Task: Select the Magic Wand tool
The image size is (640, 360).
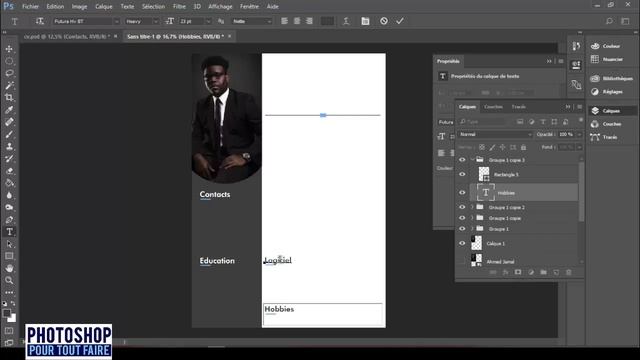Action: (x=9, y=85)
